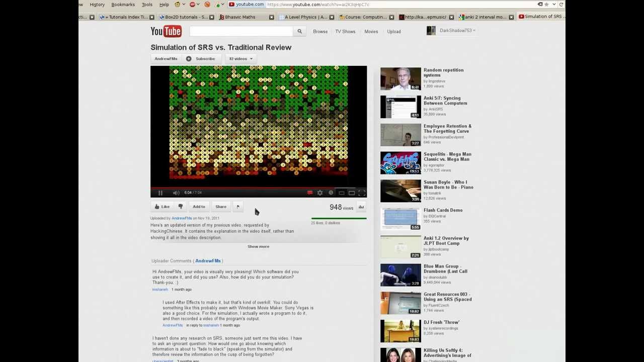Bookmark this page with star icon
The width and height of the screenshot is (644, 362).
[x=546, y=5]
